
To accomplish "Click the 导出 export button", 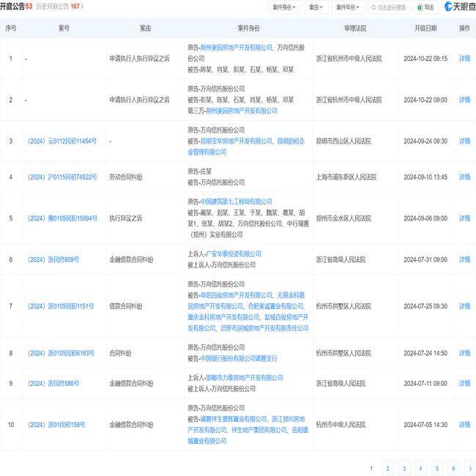I will pyautogui.click(x=426, y=7).
